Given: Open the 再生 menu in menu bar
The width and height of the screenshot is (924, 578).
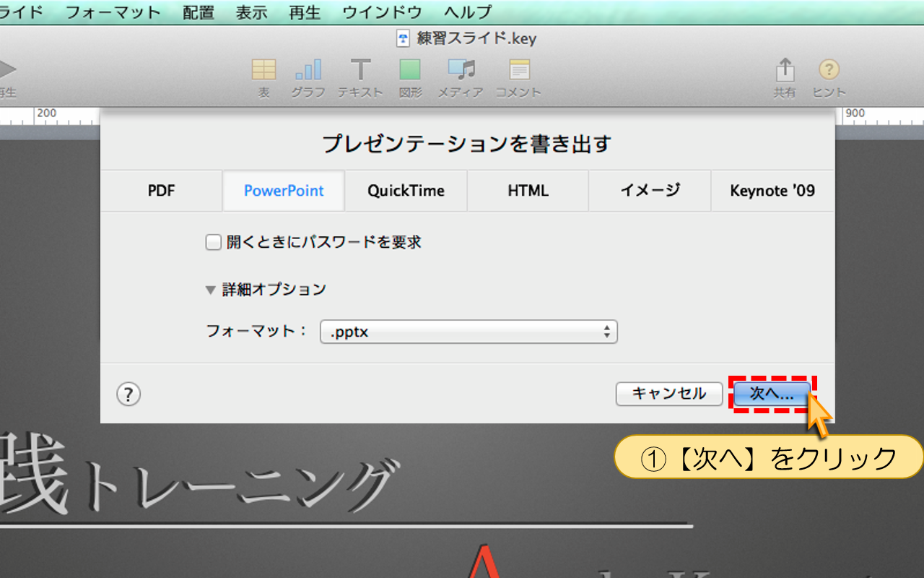Looking at the screenshot, I should [x=305, y=12].
